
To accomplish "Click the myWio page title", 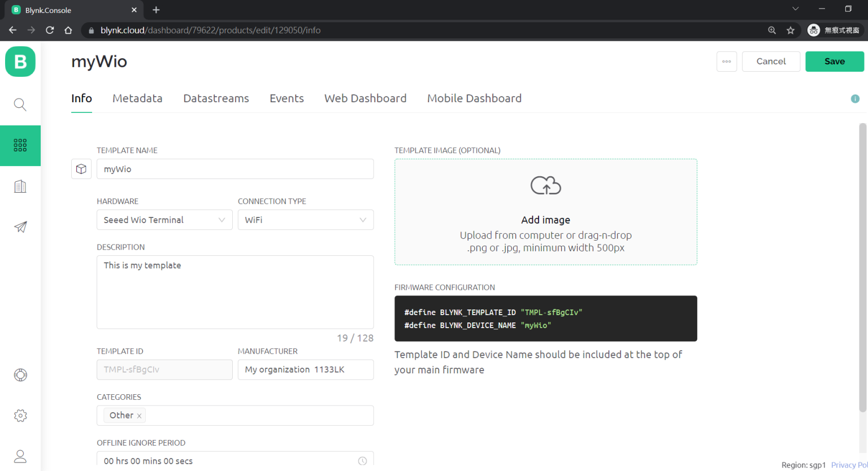I will [x=99, y=62].
